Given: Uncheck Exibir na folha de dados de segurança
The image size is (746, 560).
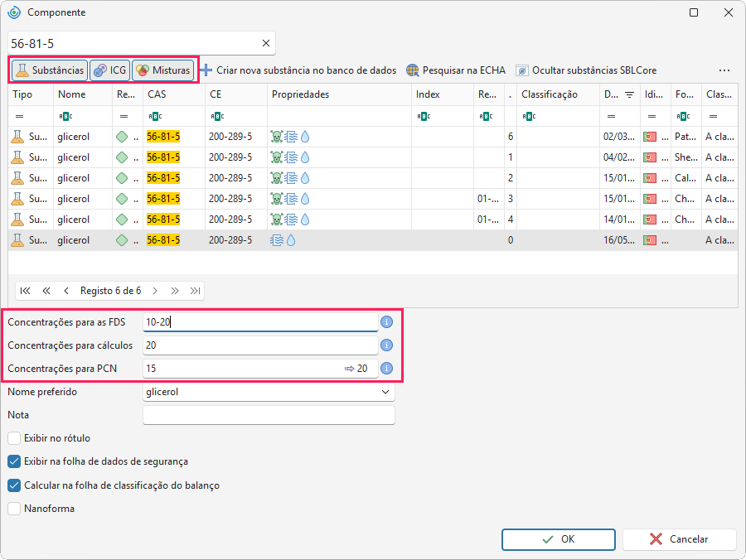Looking at the screenshot, I should tap(14, 461).
